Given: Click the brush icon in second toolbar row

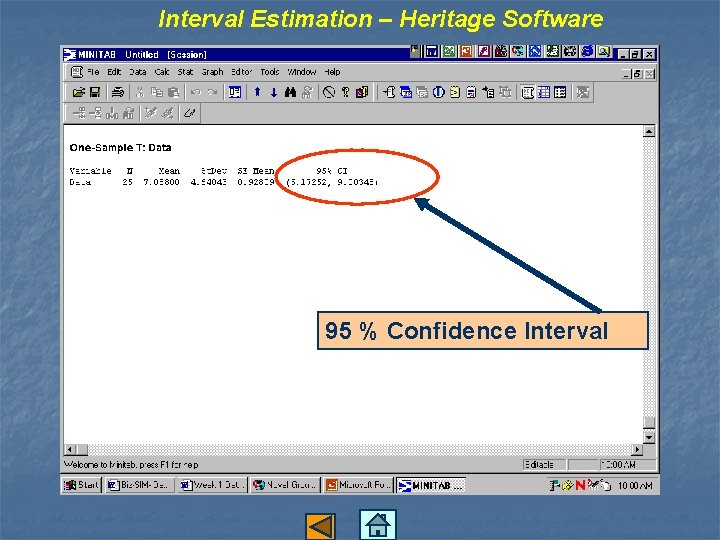Looking at the screenshot, I should 190,112.
